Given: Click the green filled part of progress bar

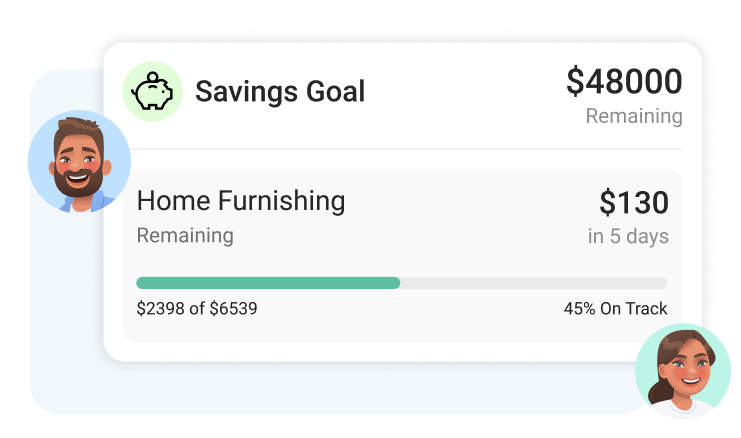Looking at the screenshot, I should click(x=268, y=283).
